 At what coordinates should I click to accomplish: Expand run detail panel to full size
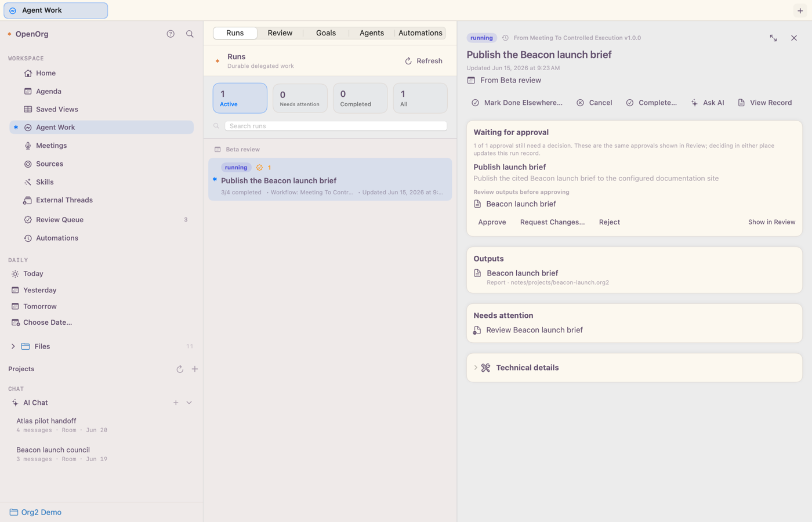(773, 38)
